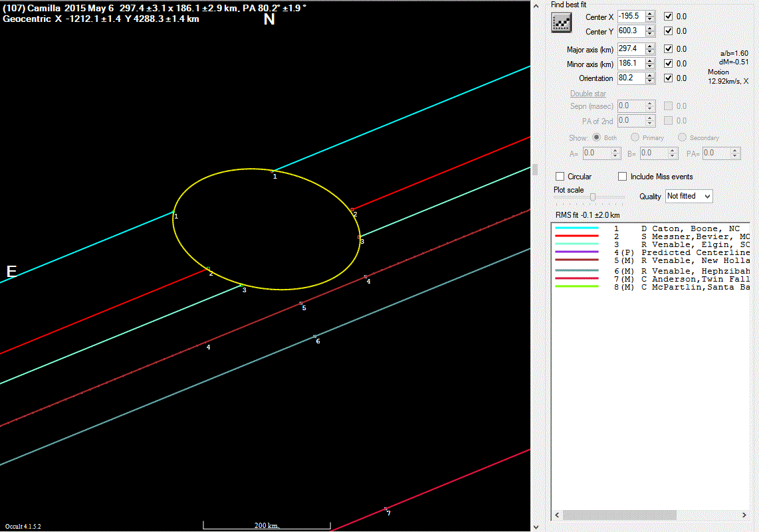Click the Plot scale slider handle
Screen dimensions: 759x532
[592, 197]
